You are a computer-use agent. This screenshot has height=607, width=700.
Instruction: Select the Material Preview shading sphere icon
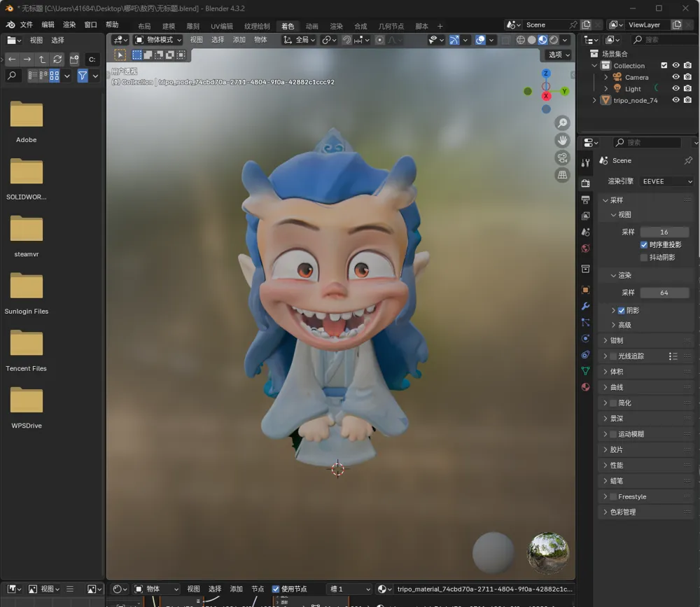tap(542, 40)
